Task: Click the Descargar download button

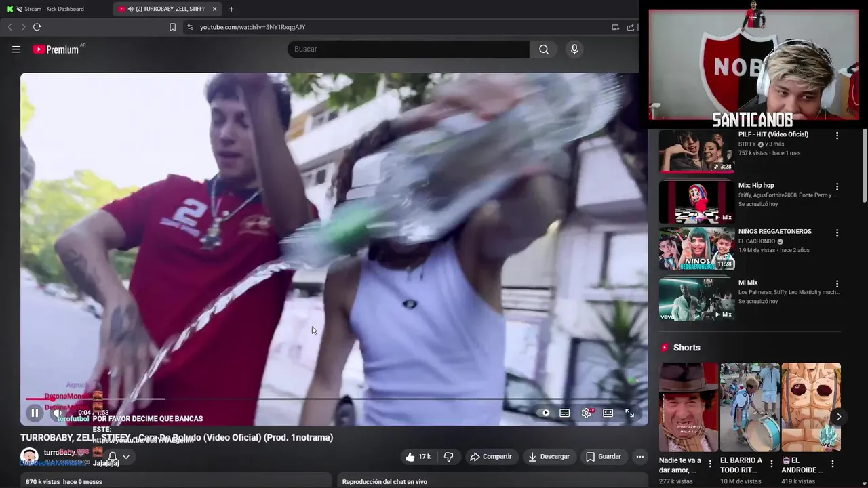Action: click(x=549, y=457)
